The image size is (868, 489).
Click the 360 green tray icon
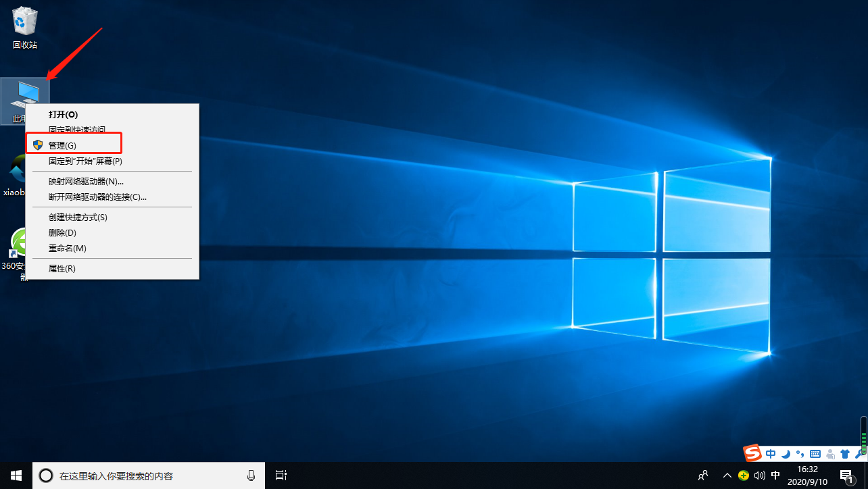(744, 475)
